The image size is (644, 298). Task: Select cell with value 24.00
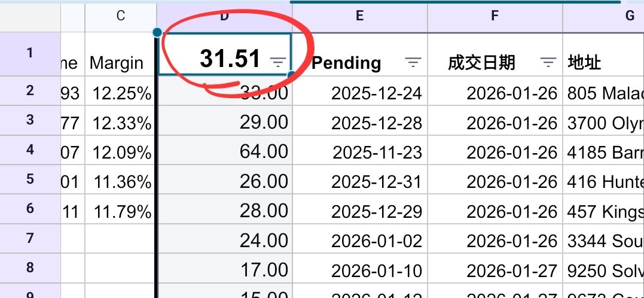point(225,238)
